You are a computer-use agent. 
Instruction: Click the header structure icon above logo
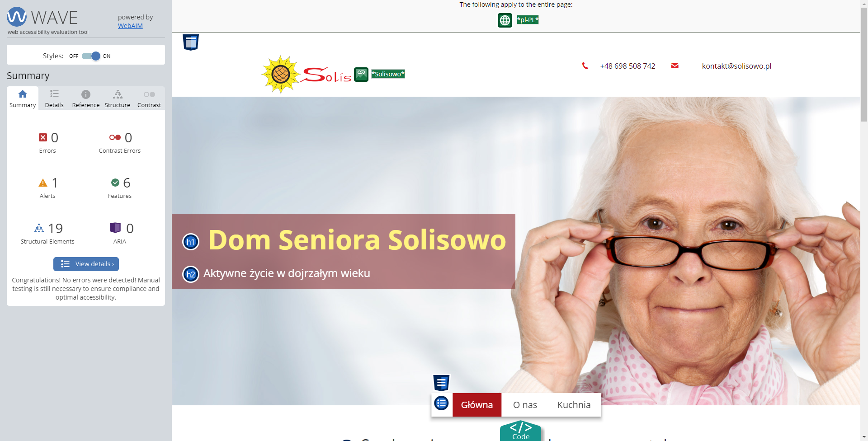coord(191,42)
